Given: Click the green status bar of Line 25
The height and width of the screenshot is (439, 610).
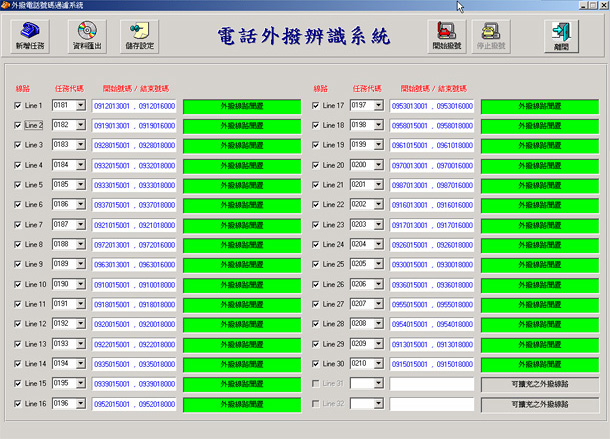Looking at the screenshot, I should (540, 265).
